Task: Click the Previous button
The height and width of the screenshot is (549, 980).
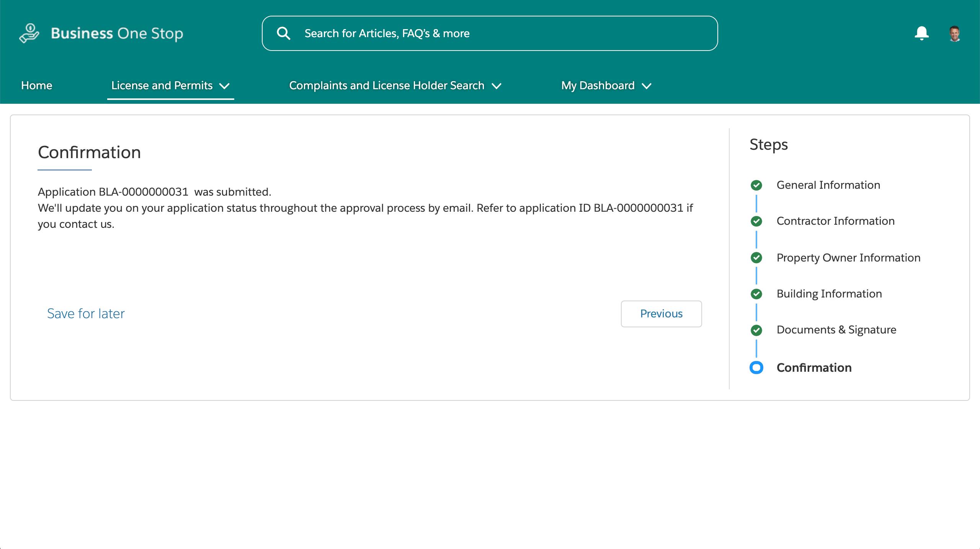Action: click(x=661, y=314)
